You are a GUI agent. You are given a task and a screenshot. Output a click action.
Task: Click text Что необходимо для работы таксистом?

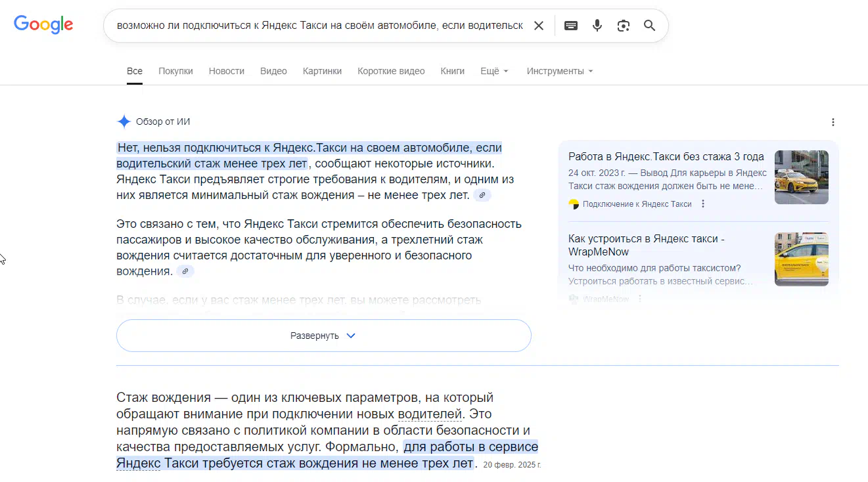[654, 268]
